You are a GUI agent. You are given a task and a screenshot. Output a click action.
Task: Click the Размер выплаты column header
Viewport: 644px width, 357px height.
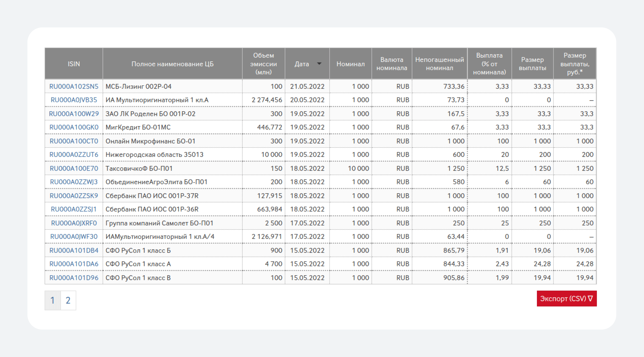[x=533, y=64]
